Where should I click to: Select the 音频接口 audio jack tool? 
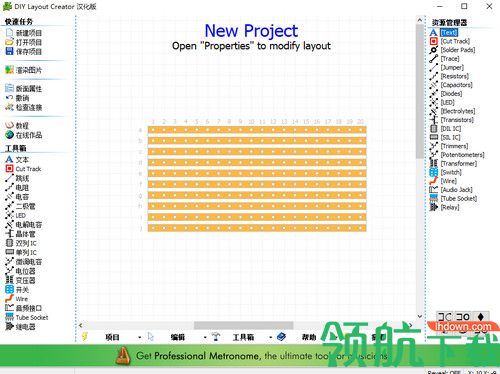click(x=24, y=308)
